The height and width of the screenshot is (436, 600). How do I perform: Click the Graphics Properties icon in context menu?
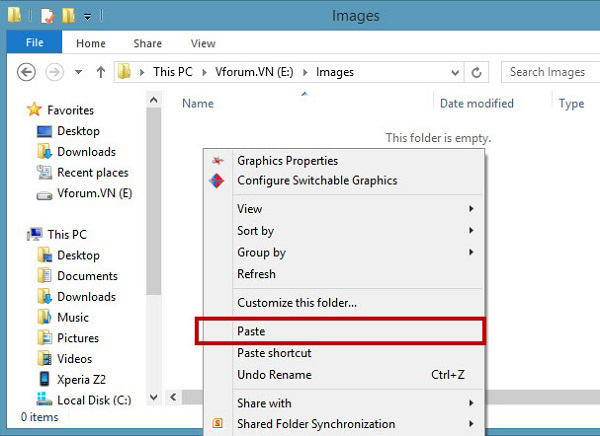[x=216, y=161]
